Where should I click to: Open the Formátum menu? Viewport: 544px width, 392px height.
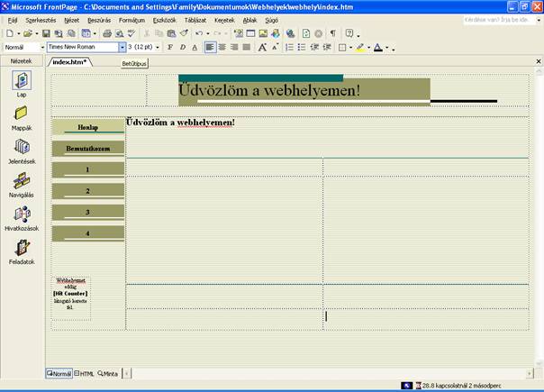point(132,19)
